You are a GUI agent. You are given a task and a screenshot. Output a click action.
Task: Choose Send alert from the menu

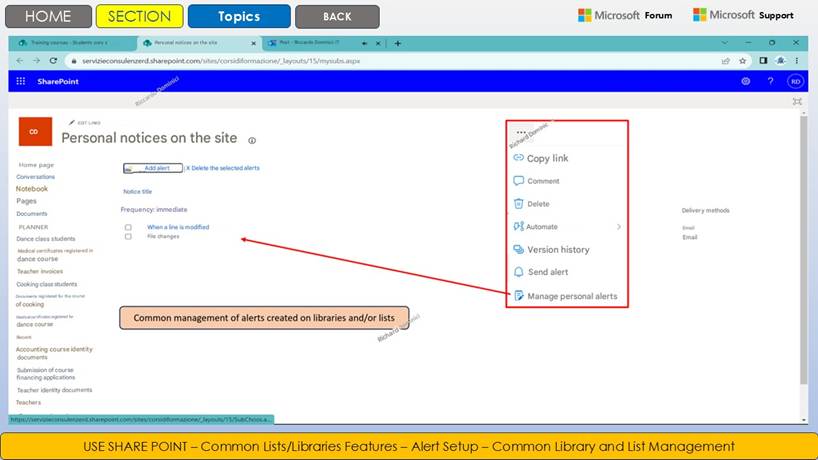pos(548,272)
